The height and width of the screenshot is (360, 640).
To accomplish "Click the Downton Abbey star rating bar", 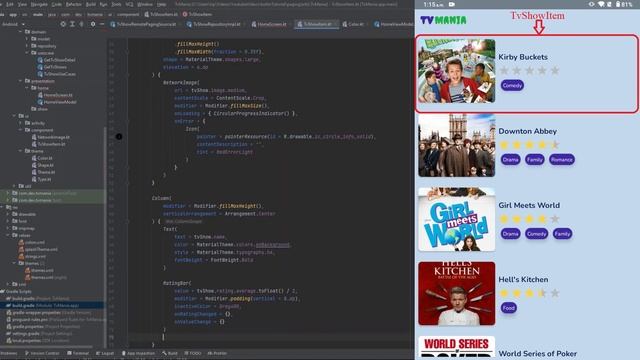I will click(529, 145).
